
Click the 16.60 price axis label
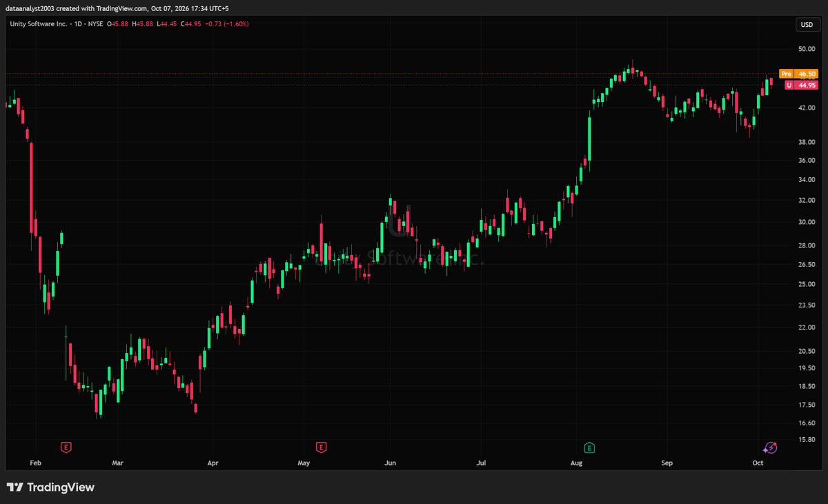[x=807, y=423]
